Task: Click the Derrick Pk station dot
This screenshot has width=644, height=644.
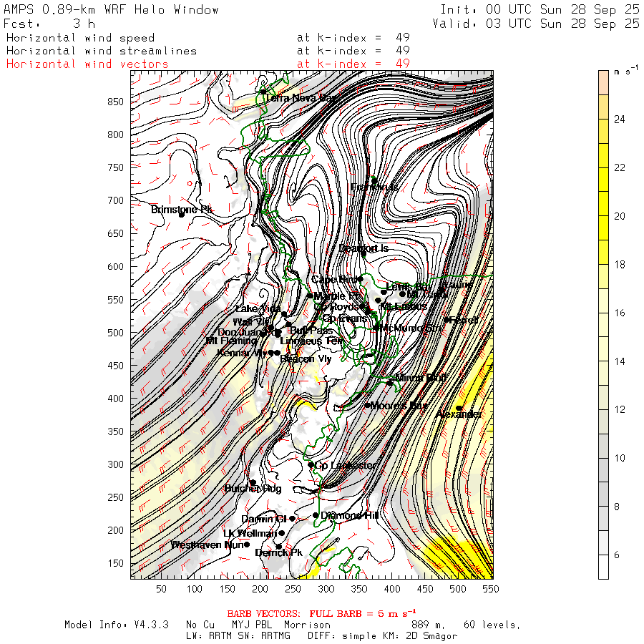Action: tap(278, 547)
